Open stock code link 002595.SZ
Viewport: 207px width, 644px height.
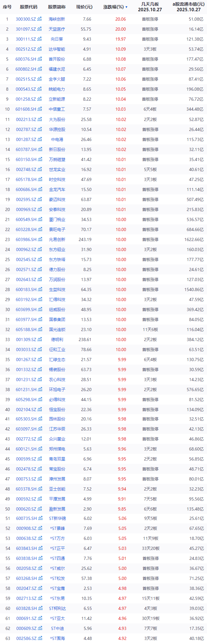(26, 199)
